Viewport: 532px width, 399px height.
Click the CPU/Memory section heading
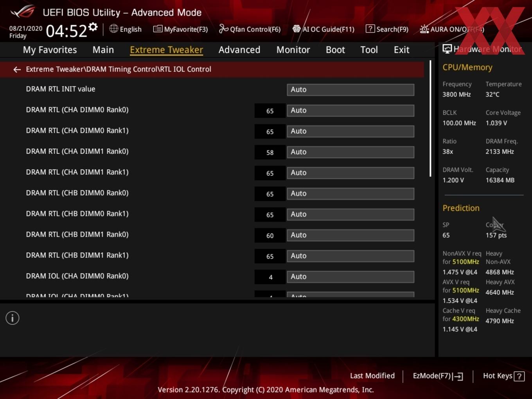467,67
